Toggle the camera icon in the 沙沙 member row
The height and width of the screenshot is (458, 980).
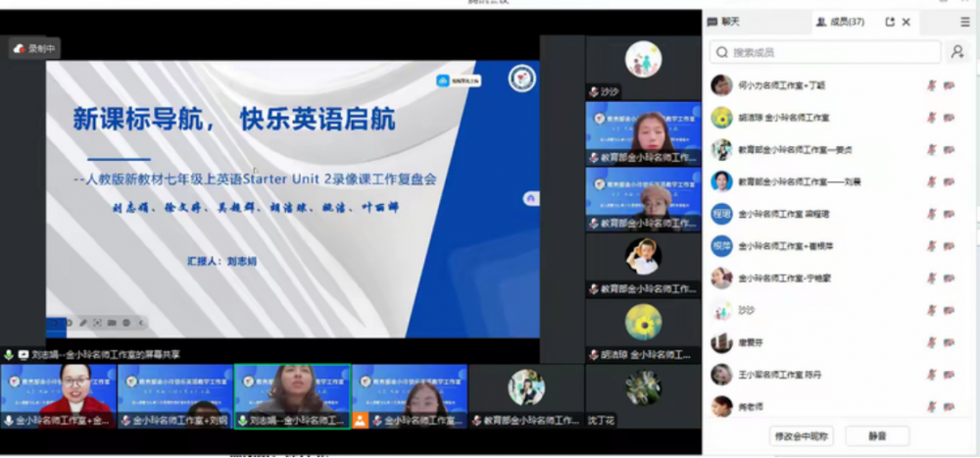(x=949, y=310)
